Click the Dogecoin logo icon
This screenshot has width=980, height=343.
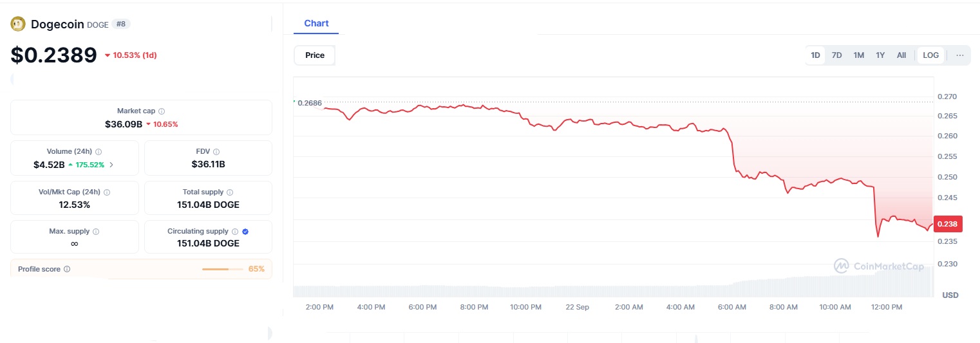click(18, 24)
